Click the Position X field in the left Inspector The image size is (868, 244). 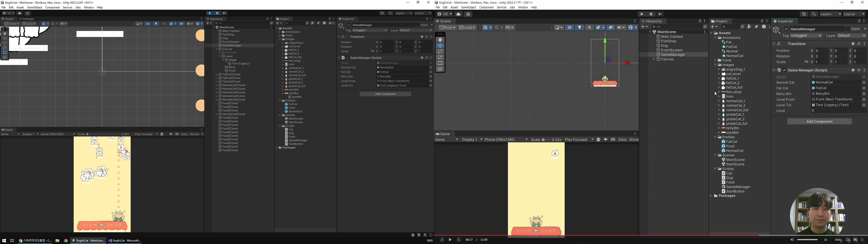point(387,42)
